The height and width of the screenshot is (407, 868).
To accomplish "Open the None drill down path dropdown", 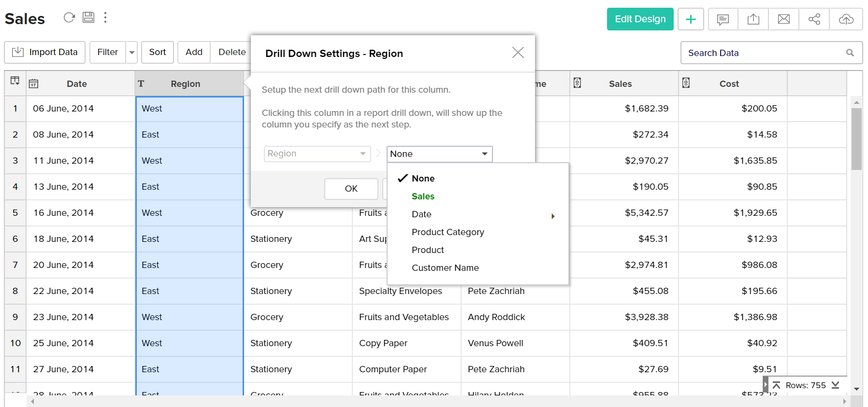I will (439, 154).
